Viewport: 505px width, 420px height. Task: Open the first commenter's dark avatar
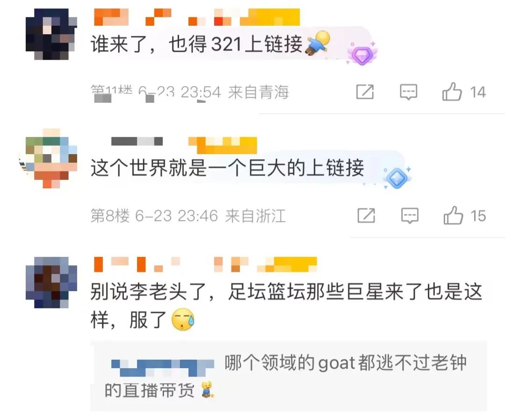51,34
